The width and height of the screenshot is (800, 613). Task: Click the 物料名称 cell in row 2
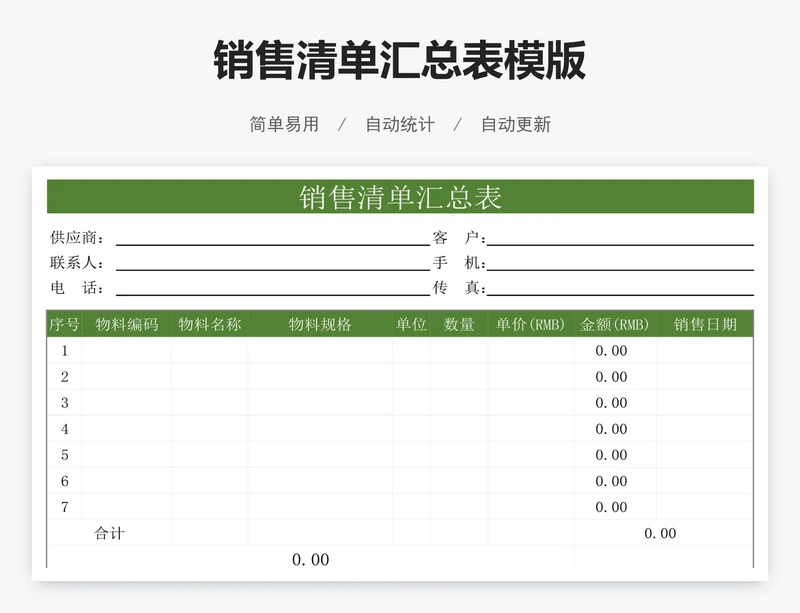point(210,377)
